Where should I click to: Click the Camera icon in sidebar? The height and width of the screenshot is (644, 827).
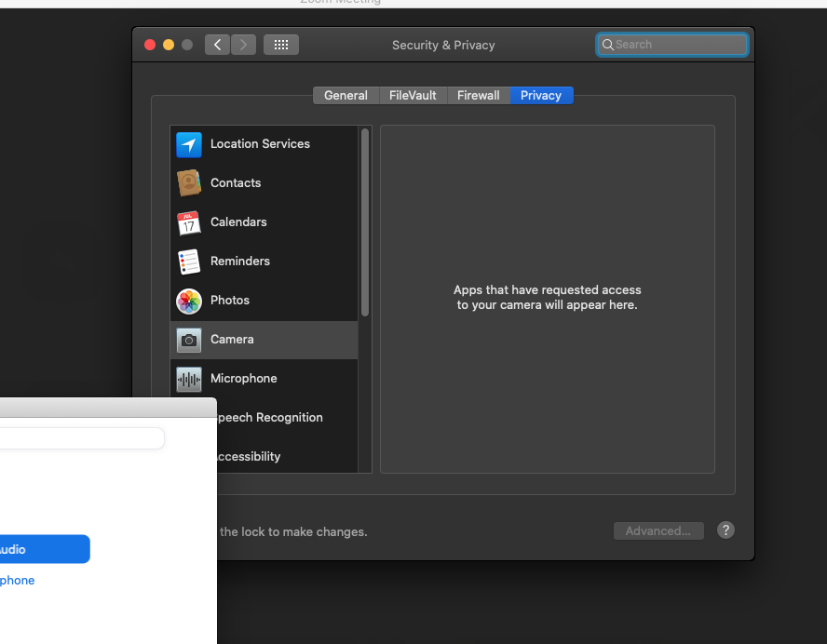pyautogui.click(x=189, y=340)
